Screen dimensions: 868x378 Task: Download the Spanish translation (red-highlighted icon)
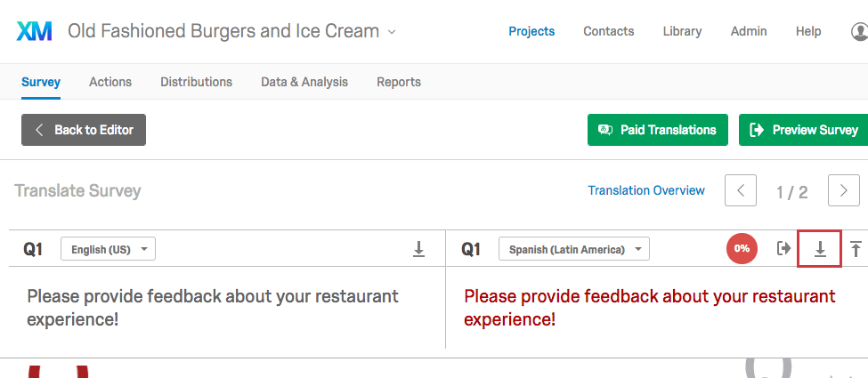(x=820, y=249)
